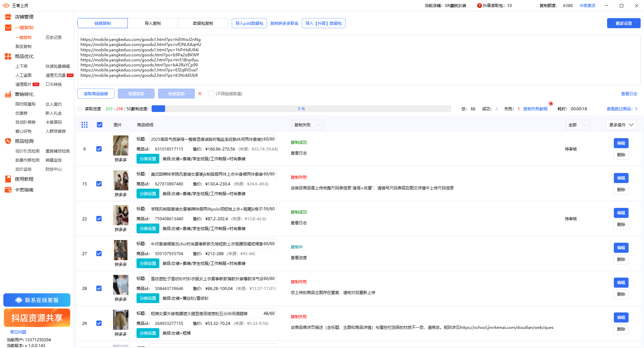Click the 搬家设置 button
644x348 pixels.
point(624,23)
